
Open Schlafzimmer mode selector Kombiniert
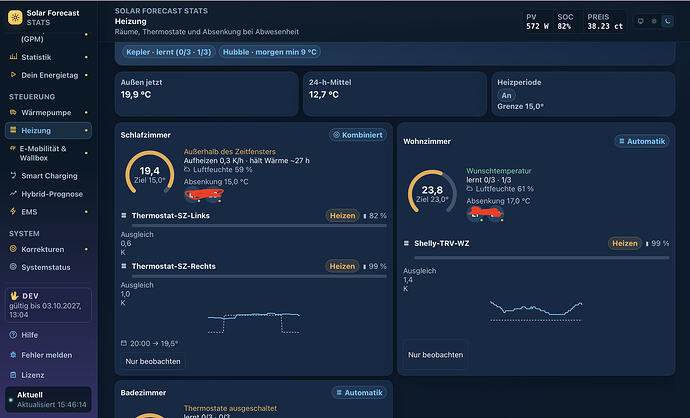pyautogui.click(x=358, y=135)
